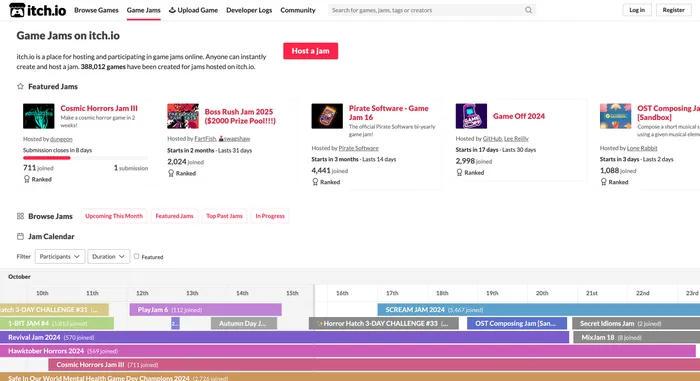This screenshot has height=381, width=700.
Task: Click the Jam Calendar icon
Action: click(x=20, y=236)
